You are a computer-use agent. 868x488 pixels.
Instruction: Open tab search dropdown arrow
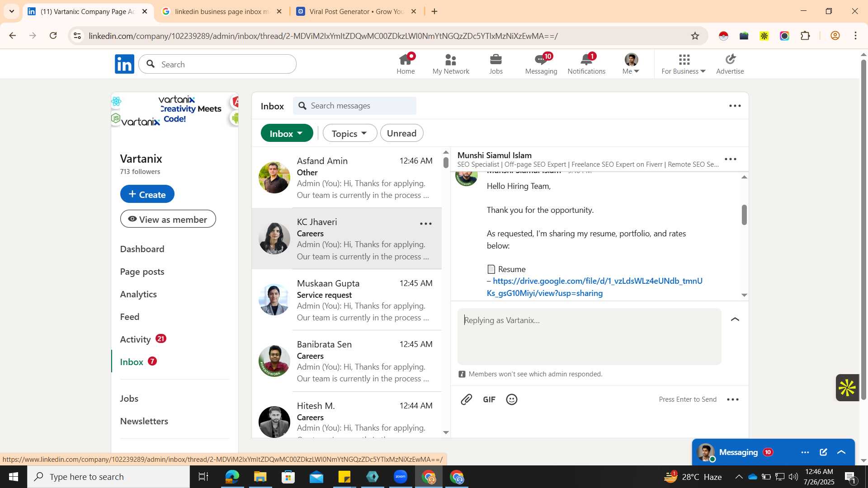tap(12, 11)
